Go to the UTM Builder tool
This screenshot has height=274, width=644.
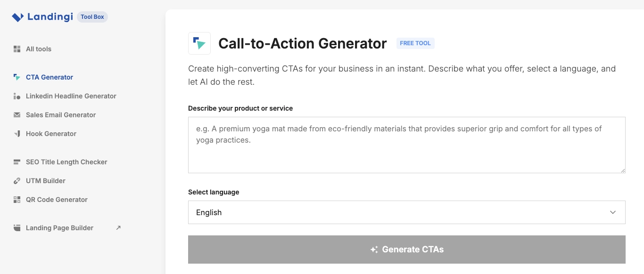pos(46,181)
